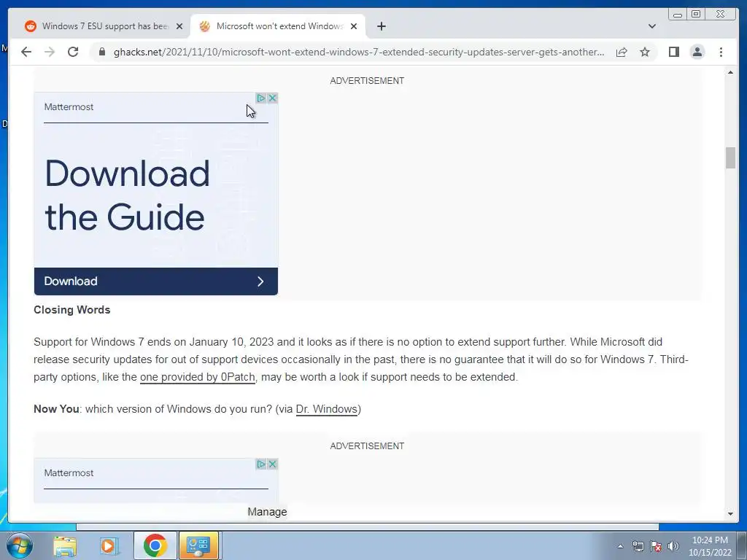Click the Chrome taskbar icon
Image resolution: width=747 pixels, height=560 pixels.
[x=155, y=545]
